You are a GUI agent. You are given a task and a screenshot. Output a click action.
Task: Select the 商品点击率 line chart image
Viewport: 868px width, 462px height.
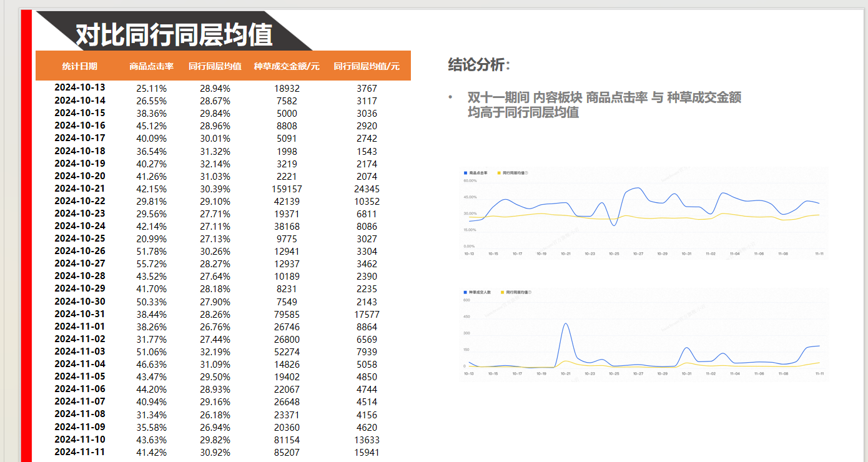(643, 213)
